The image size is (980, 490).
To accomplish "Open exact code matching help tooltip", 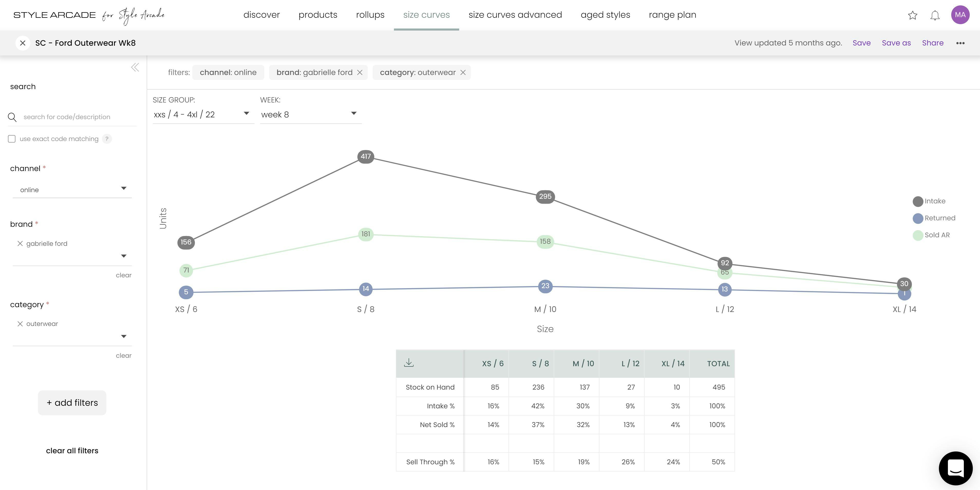I will pyautogui.click(x=107, y=139).
